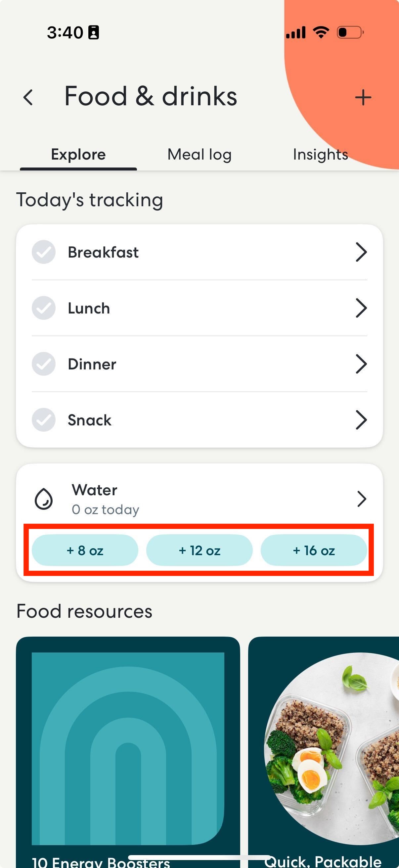Add 16 oz of water
This screenshot has height=868, width=399.
pos(314,550)
